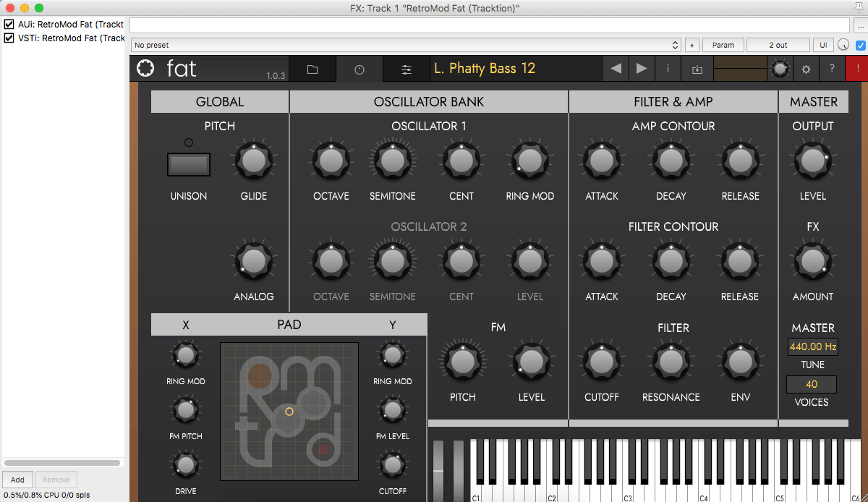Click Oscillator 1 SEMITONE knob
The height and width of the screenshot is (502, 868).
(x=393, y=161)
